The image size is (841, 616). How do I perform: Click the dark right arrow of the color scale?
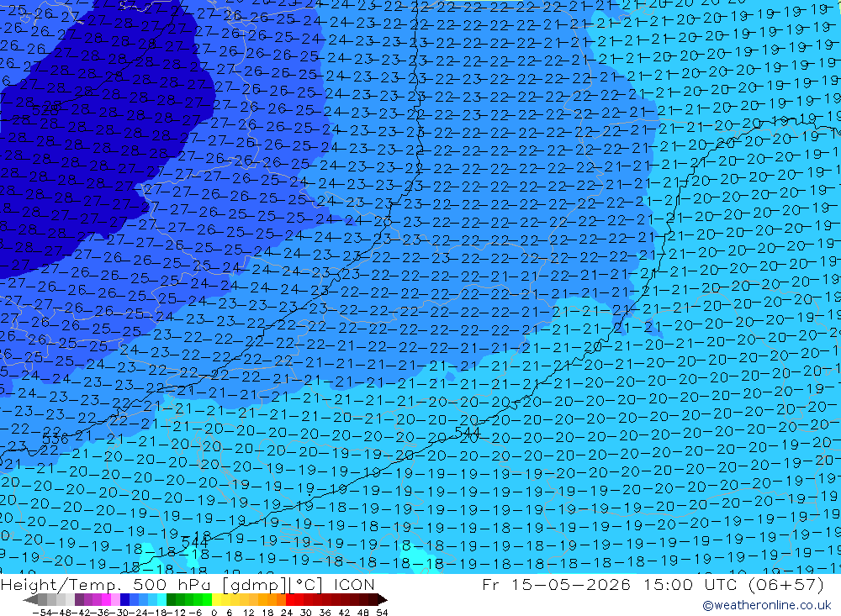(x=383, y=600)
